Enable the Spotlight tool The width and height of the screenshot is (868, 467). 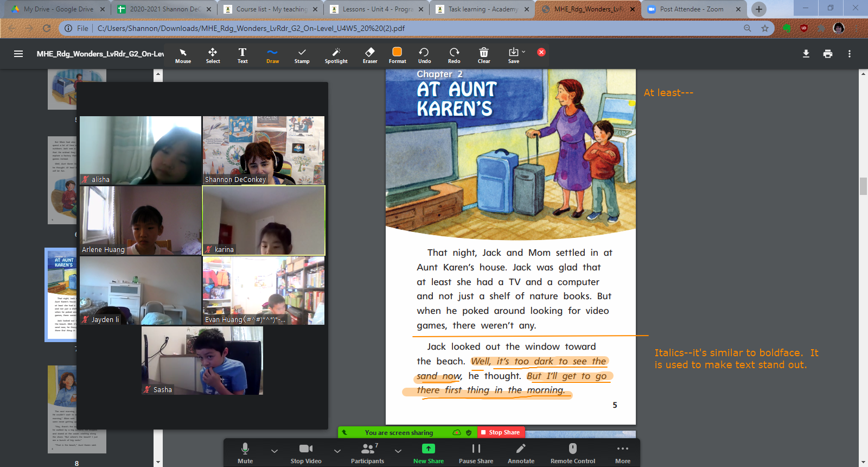click(x=336, y=55)
